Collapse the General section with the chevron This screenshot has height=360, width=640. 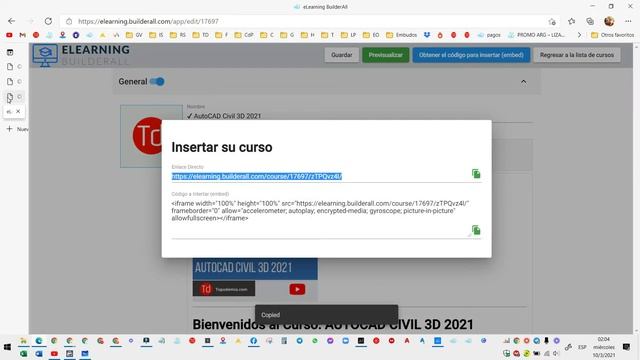point(523,82)
